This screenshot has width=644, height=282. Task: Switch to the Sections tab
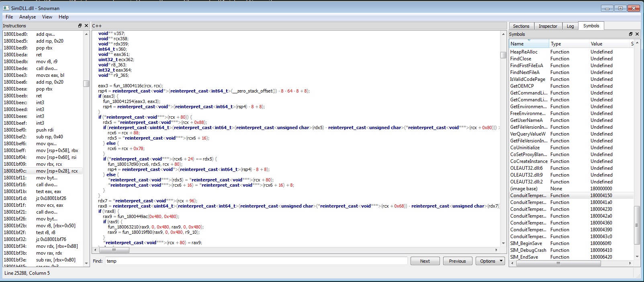521,26
